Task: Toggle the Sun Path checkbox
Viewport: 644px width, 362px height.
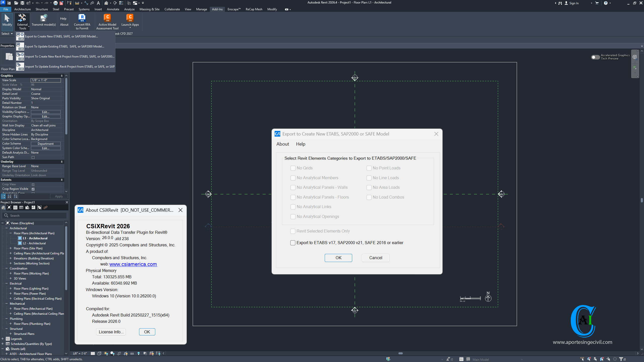Action: [33, 157]
